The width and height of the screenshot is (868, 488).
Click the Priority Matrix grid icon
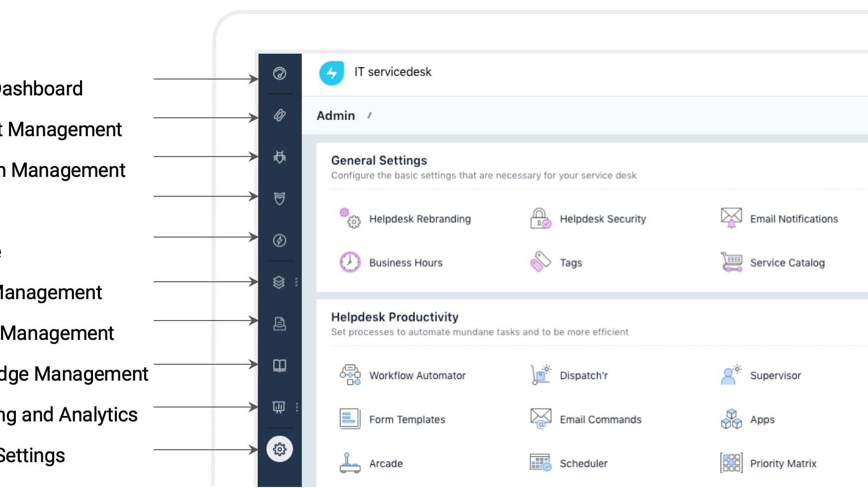[731, 463]
